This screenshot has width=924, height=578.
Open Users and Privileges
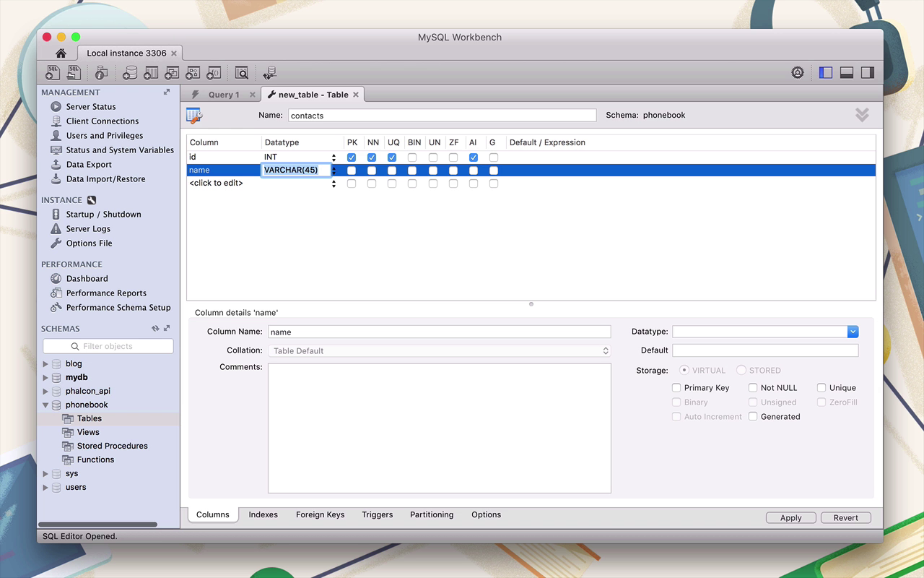(105, 135)
